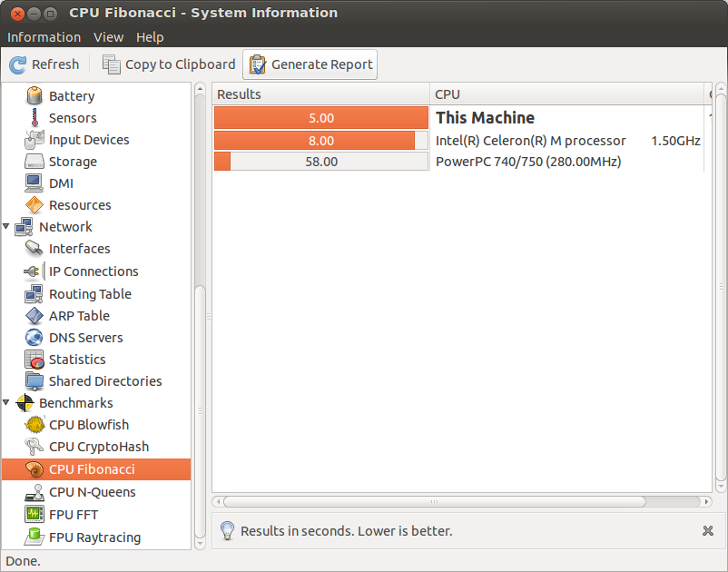
Task: Click the FPU Raytracing icon
Action: tap(34, 537)
